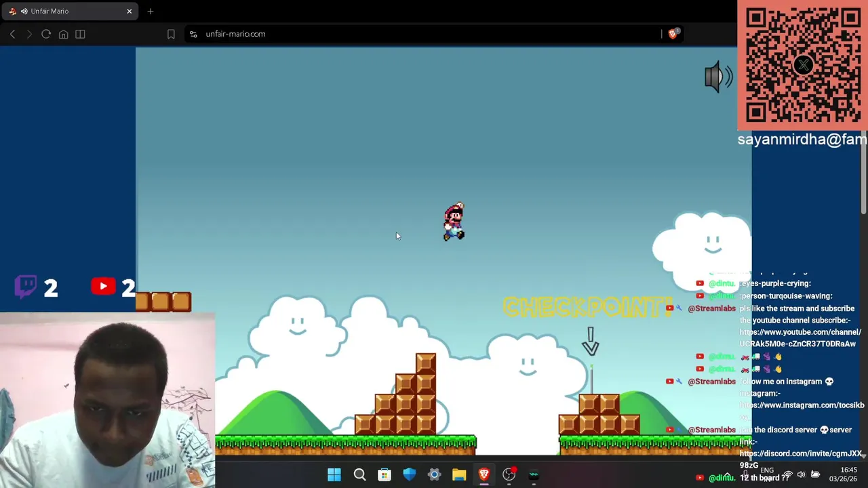
Task: Open the Windows Start menu
Action: click(334, 475)
